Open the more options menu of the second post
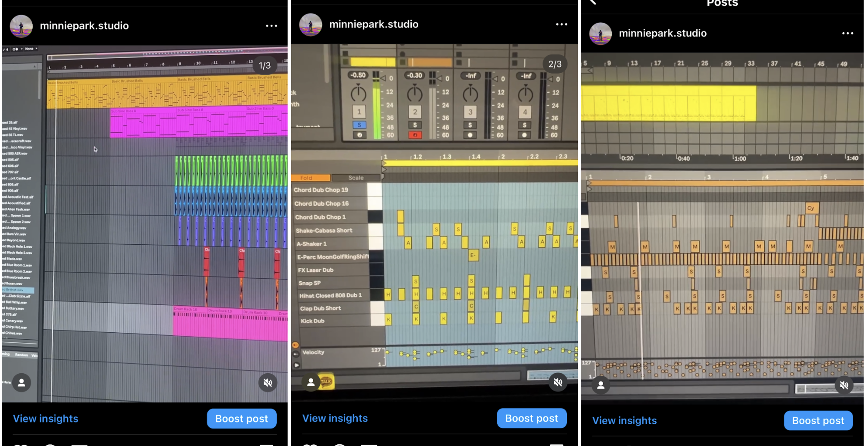This screenshot has width=868, height=446. coord(562,24)
